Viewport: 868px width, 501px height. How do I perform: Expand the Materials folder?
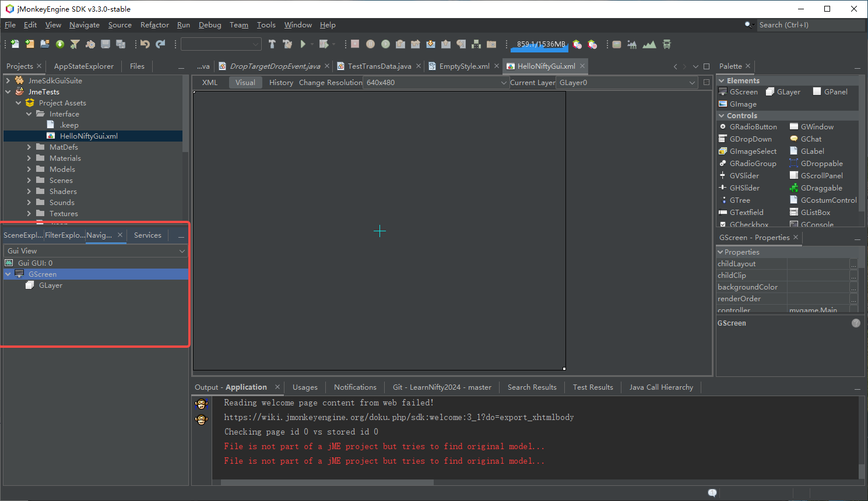[29, 158]
